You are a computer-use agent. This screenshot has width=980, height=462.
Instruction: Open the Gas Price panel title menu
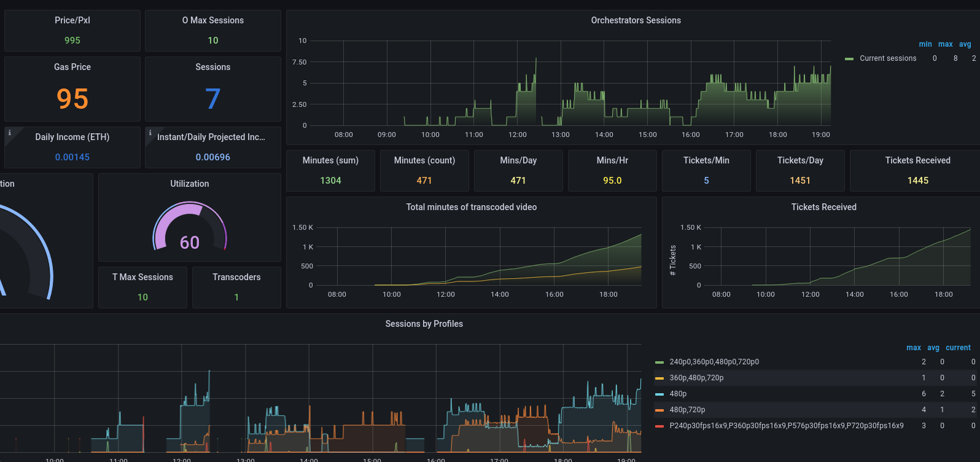pos(72,67)
